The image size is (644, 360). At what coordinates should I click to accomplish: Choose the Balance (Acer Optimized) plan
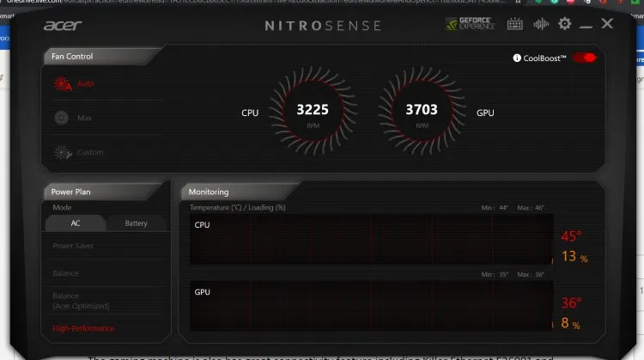pyautogui.click(x=81, y=301)
